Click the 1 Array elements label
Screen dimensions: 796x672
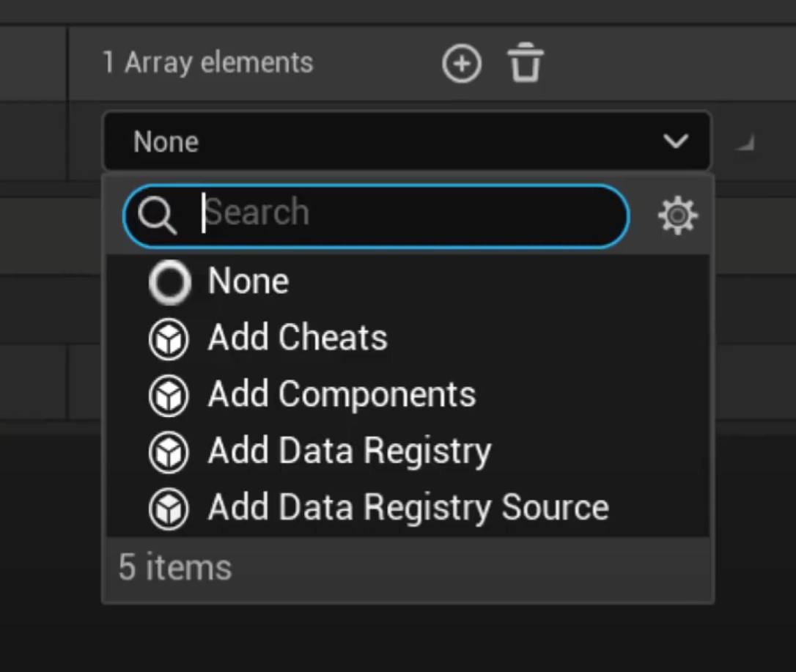coord(208,63)
